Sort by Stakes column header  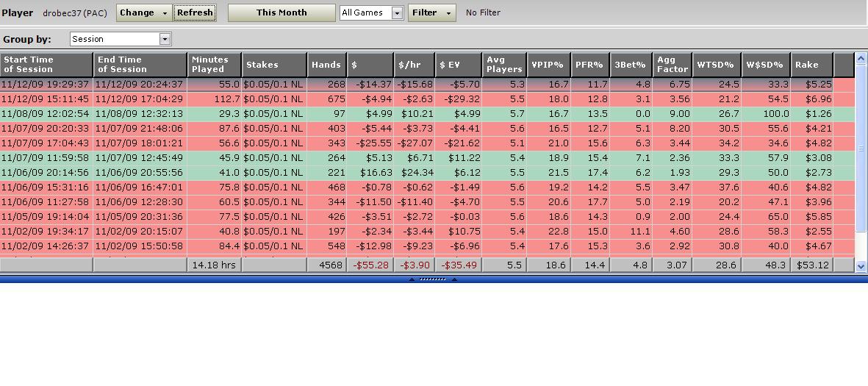274,65
